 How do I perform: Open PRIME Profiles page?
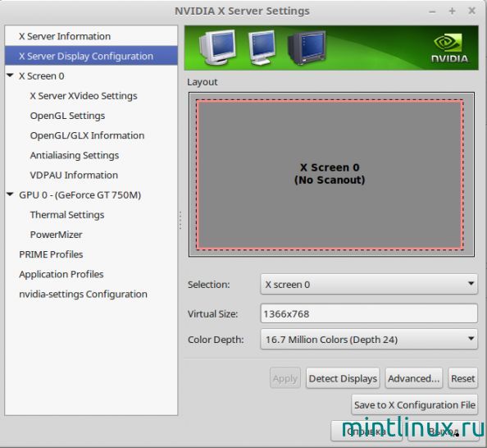click(51, 254)
